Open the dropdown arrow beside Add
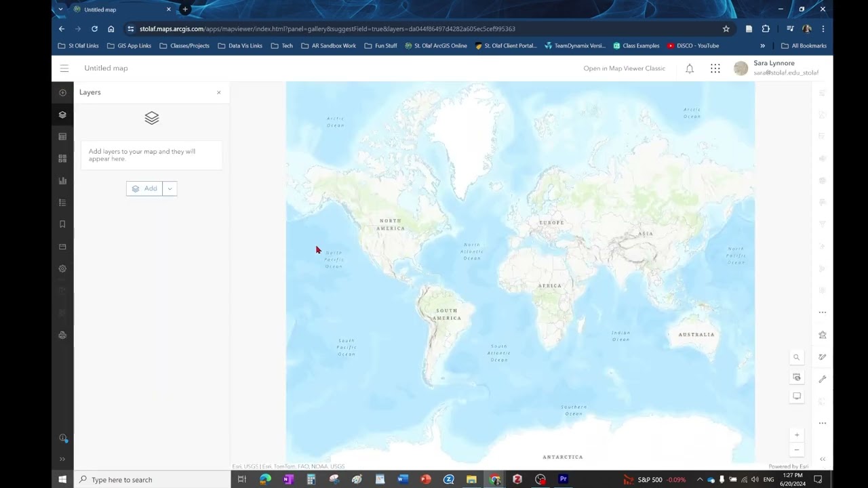 (x=170, y=188)
